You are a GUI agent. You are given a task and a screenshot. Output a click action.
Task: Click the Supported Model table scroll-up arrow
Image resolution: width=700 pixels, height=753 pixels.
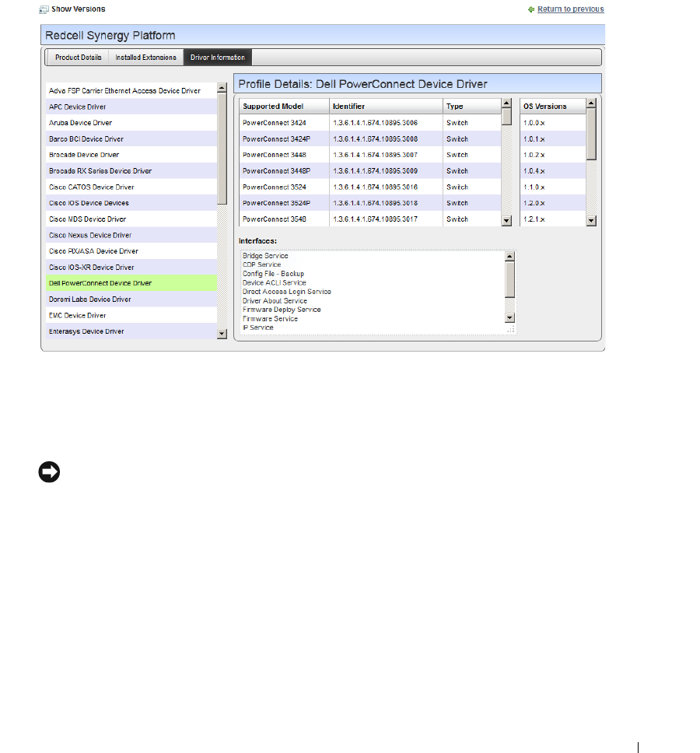506,103
